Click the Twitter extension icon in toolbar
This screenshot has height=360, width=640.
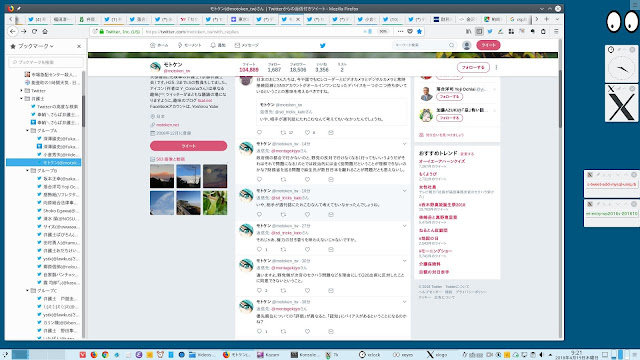(490, 31)
